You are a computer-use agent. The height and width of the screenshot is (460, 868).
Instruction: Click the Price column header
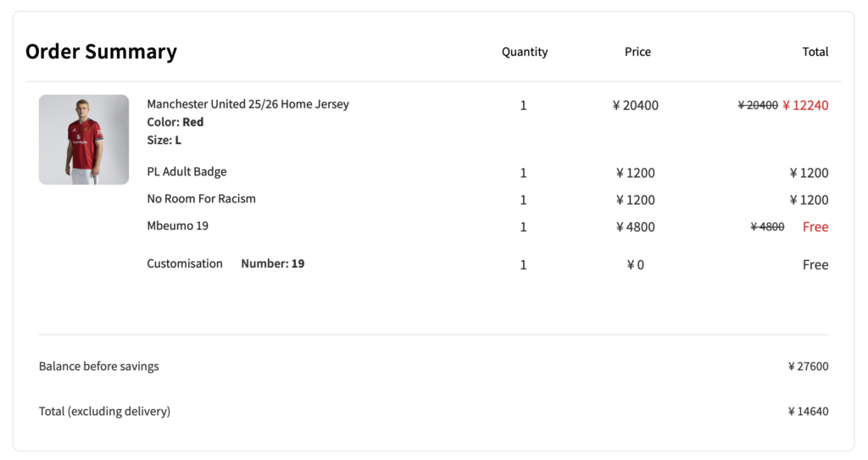pyautogui.click(x=637, y=52)
